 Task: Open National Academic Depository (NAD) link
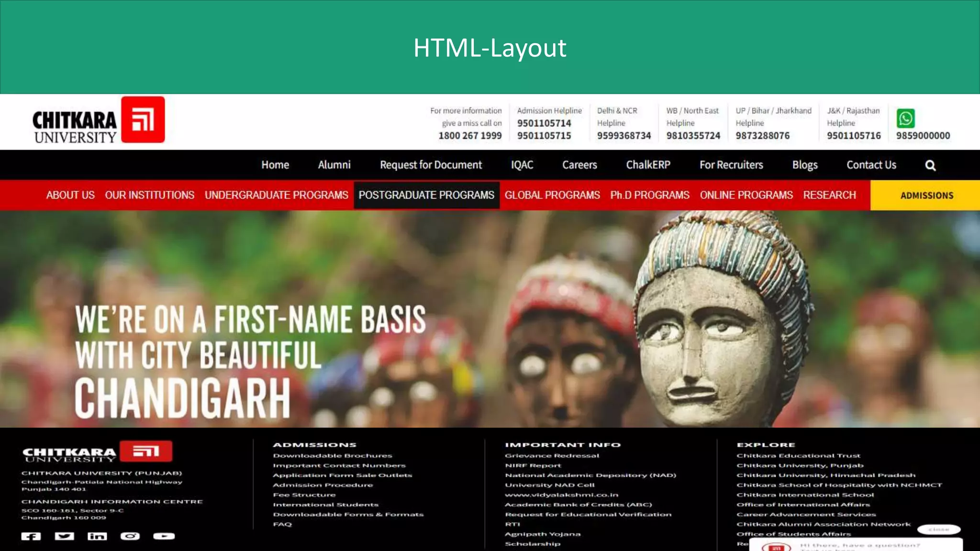point(590,475)
